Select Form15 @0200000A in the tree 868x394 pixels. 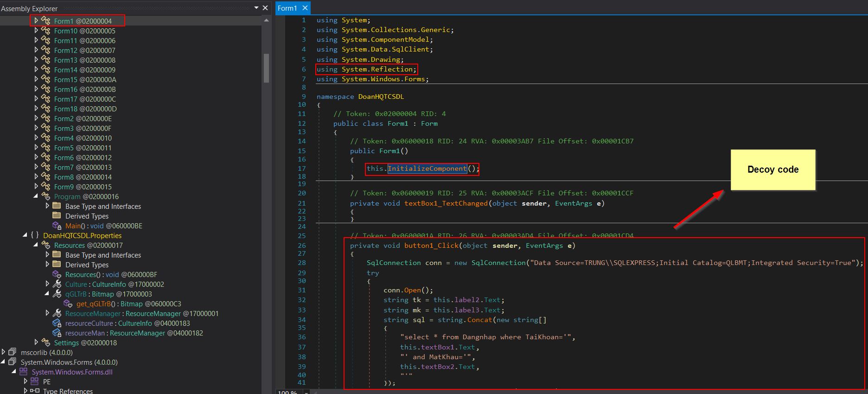[x=85, y=79]
